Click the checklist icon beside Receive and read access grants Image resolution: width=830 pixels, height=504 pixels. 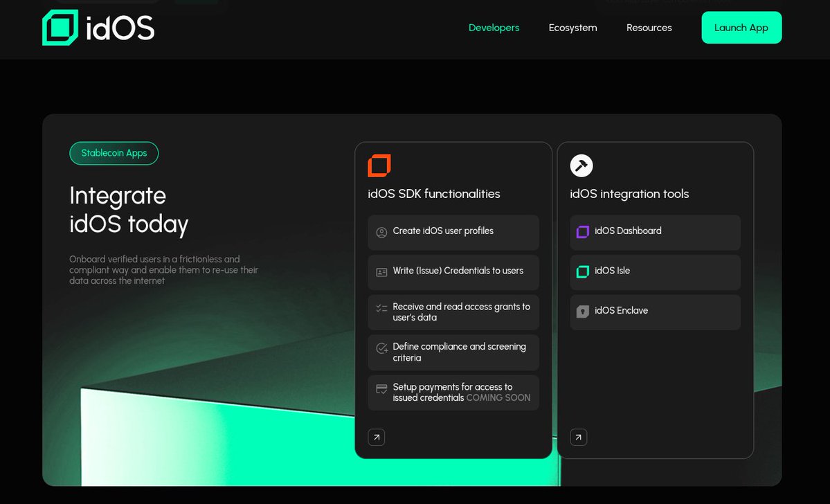(381, 307)
